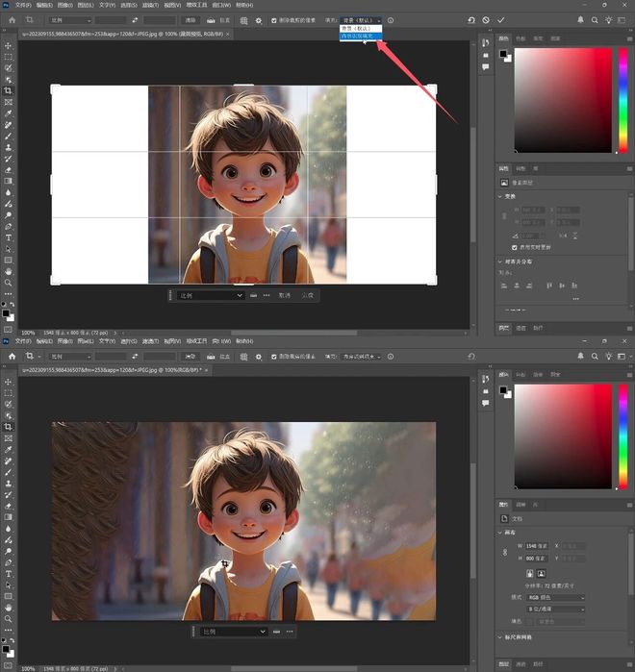Viewport: 635px width, 672px height.
Task: Open the ratio preset dropdown in top options bar
Action: click(70, 20)
